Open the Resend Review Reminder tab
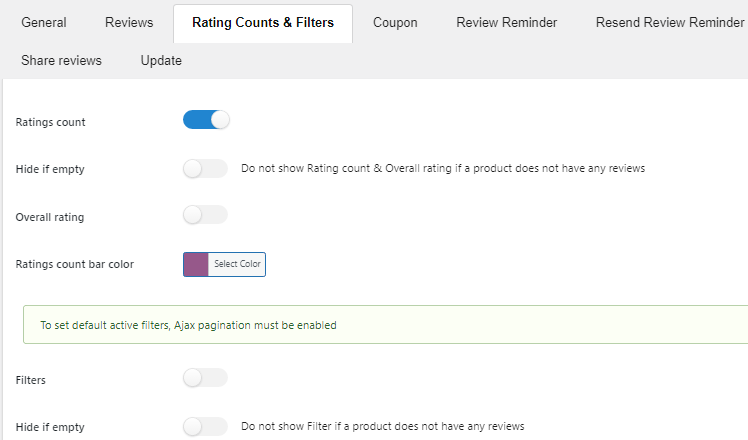The height and width of the screenshot is (440, 748). (670, 22)
